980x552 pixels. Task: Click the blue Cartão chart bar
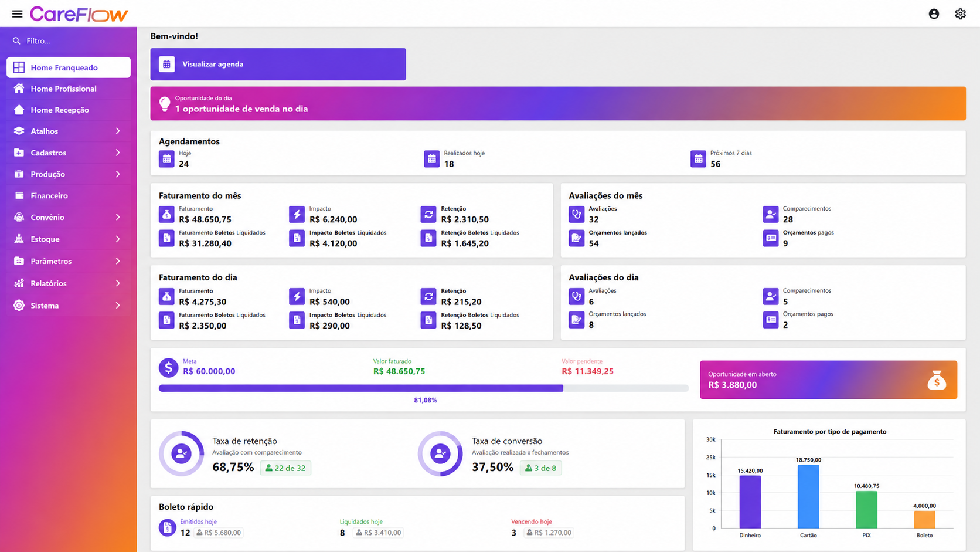coord(808,497)
